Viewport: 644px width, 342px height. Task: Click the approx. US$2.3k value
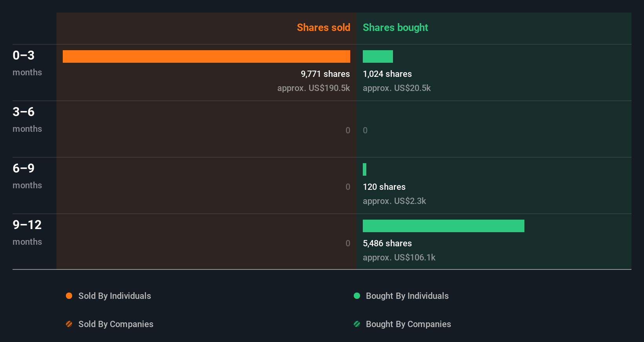point(394,201)
